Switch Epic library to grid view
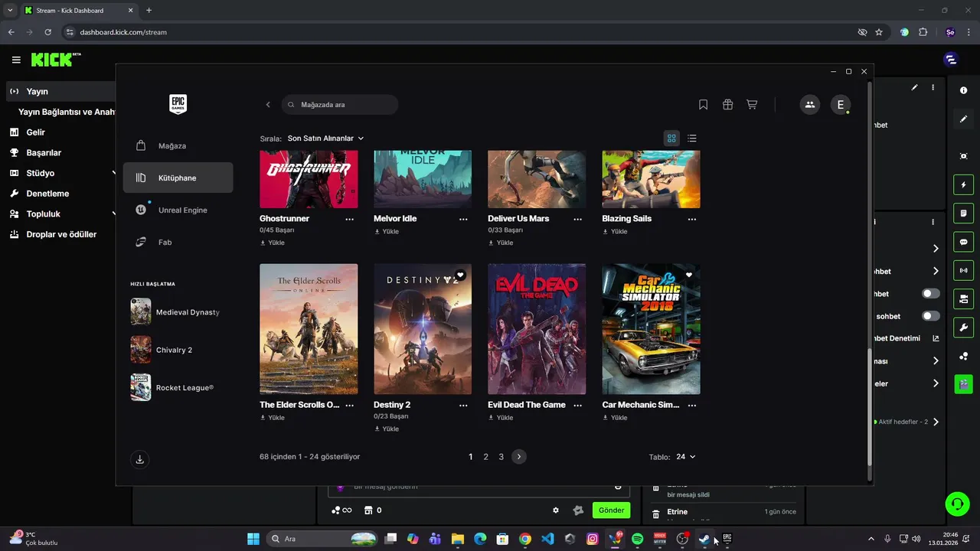This screenshot has height=551, width=980. pyautogui.click(x=671, y=139)
